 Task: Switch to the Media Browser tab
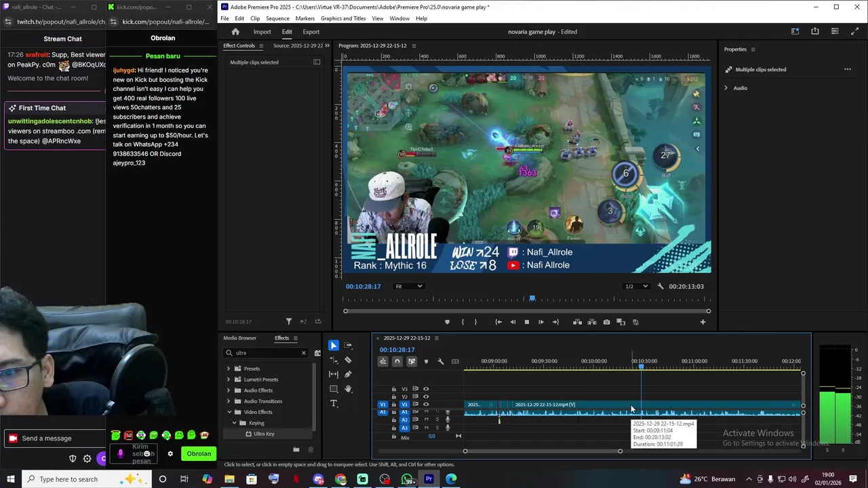[240, 338]
